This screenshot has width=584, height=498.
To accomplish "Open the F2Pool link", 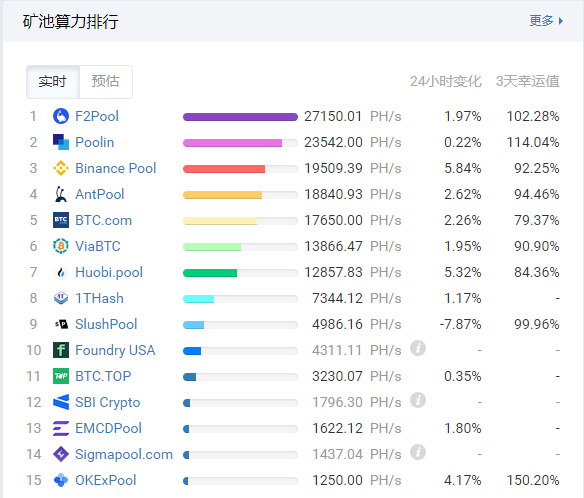I will point(97,116).
